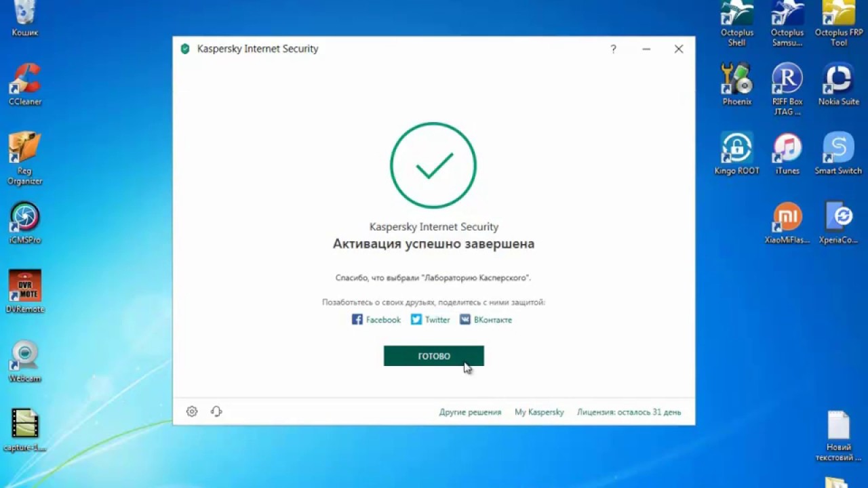This screenshot has height=488, width=868.
Task: Select the DVRemote desktop icon
Action: pos(25,292)
